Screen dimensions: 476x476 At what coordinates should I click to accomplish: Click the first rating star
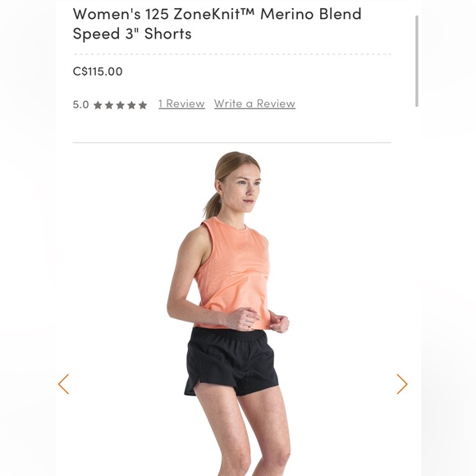click(98, 105)
